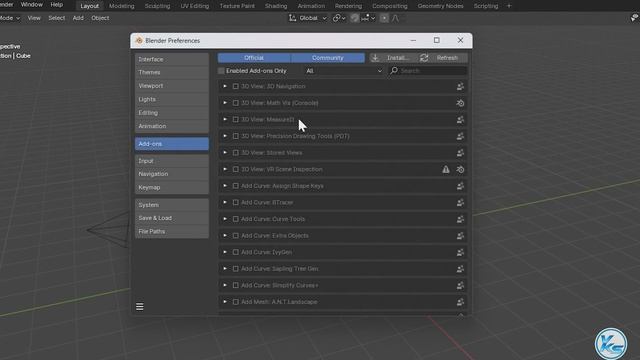This screenshot has height=360, width=640.
Task: Click the search magnifier icon
Action: [x=394, y=71]
